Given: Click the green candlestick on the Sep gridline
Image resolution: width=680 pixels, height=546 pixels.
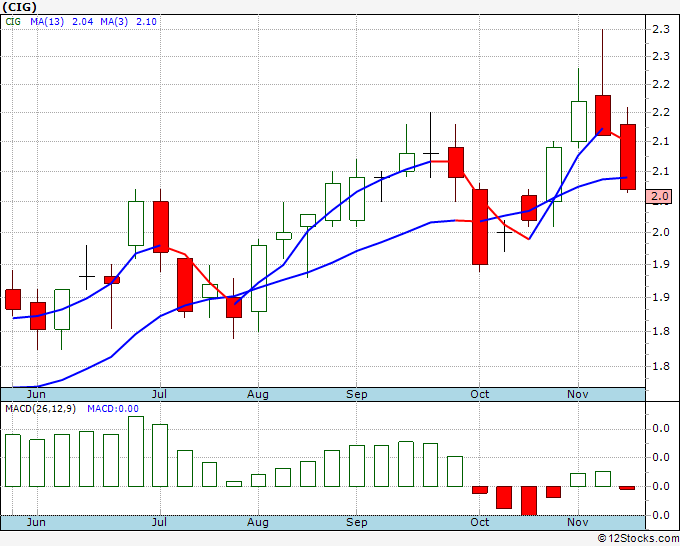Looking at the screenshot, I should 357,199.
